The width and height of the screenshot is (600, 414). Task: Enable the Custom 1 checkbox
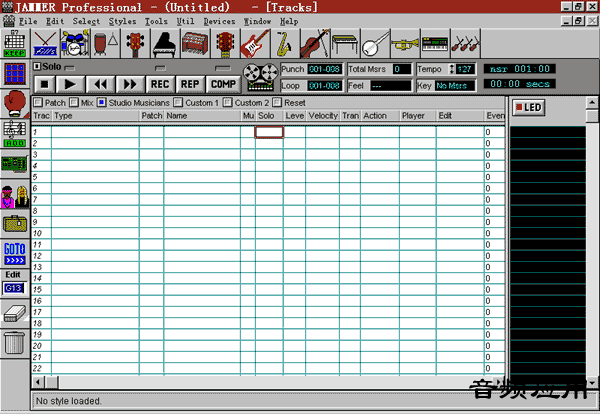tap(178, 102)
